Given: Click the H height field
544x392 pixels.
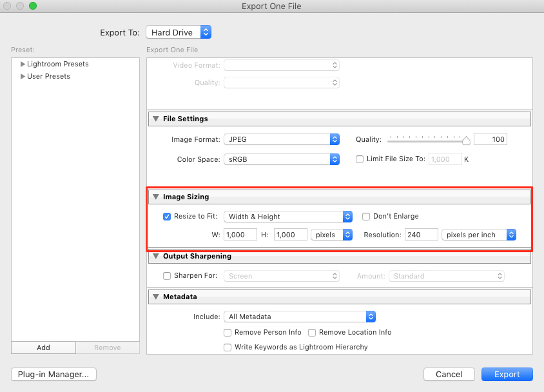Looking at the screenshot, I should [x=291, y=235].
